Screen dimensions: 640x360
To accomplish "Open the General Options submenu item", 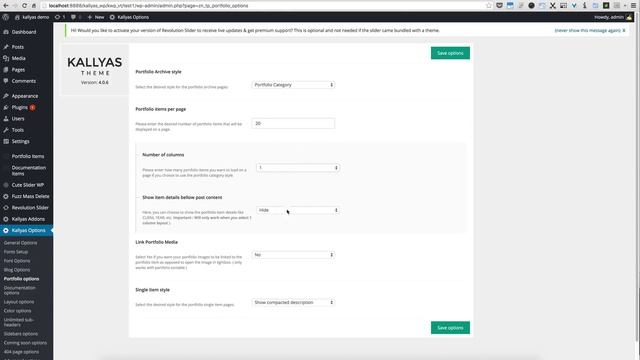I will tap(20, 243).
